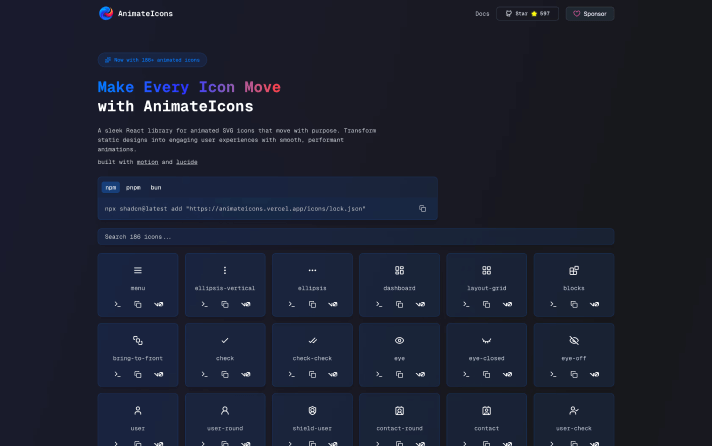Click the contact-round icon preview

point(399,411)
